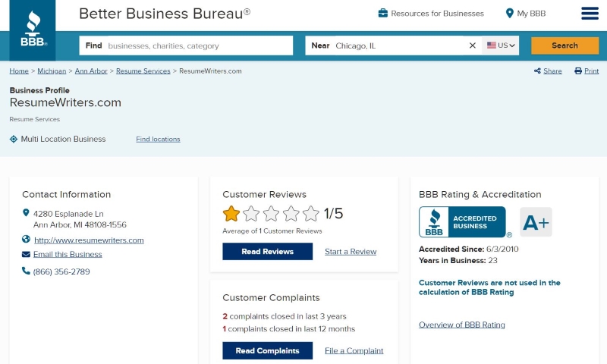607x364 pixels.
Task: Click the Print link text
Action: [591, 71]
